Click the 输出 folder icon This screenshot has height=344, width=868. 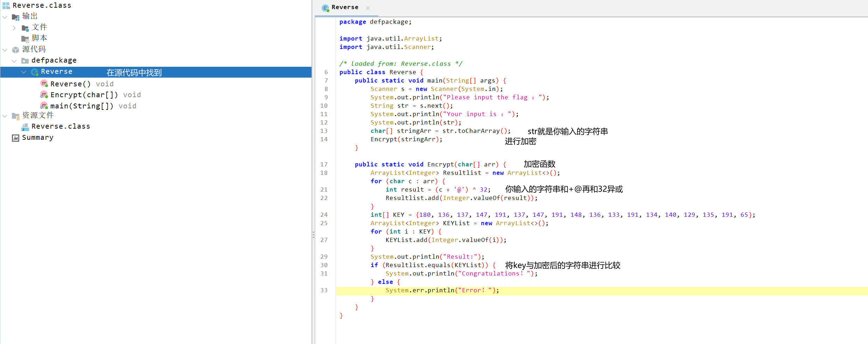[x=15, y=17]
